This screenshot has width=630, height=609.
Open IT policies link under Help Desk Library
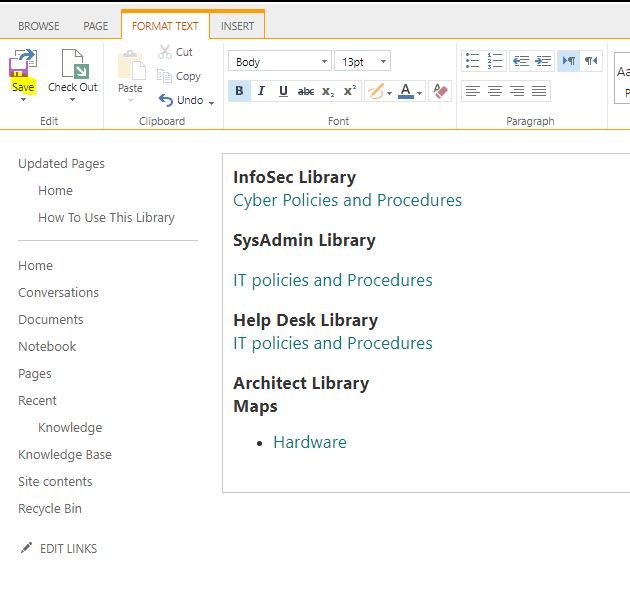tap(333, 343)
